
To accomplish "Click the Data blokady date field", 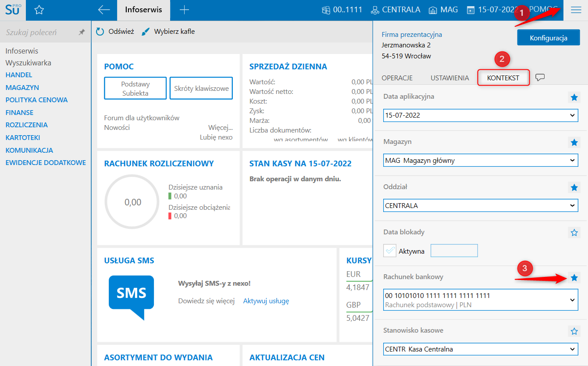I will coord(454,251).
